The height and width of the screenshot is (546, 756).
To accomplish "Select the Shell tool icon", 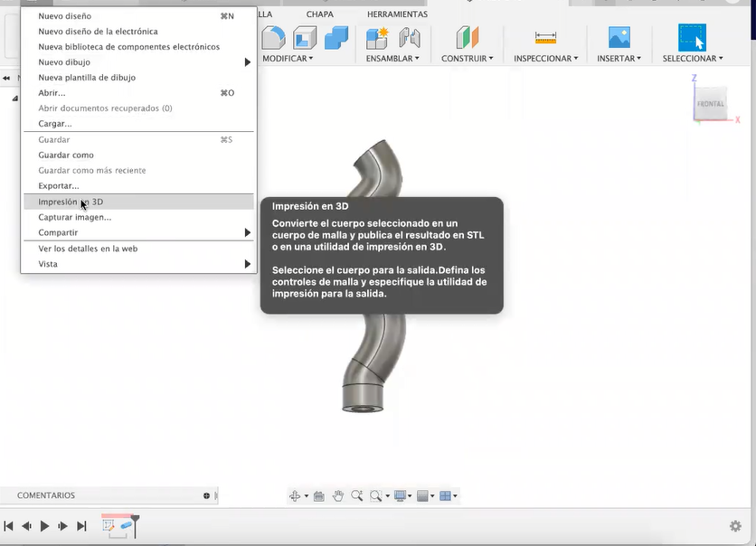I will coord(305,38).
